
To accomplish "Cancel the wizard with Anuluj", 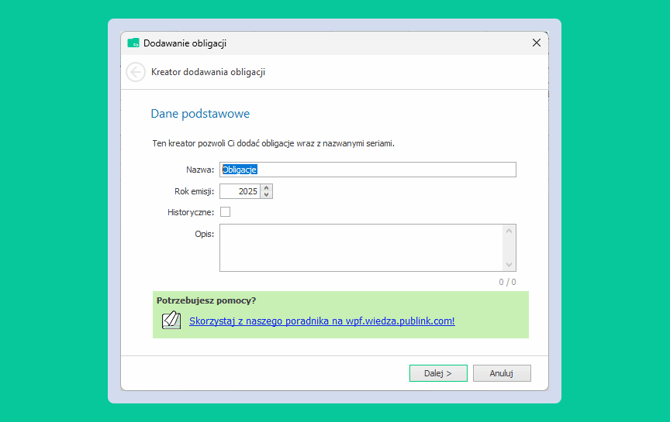I will click(502, 373).
